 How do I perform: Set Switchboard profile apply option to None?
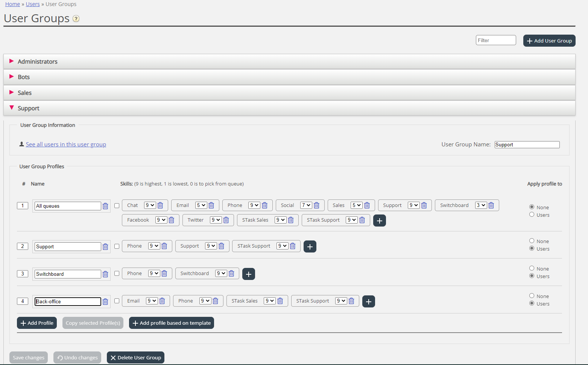[532, 268]
